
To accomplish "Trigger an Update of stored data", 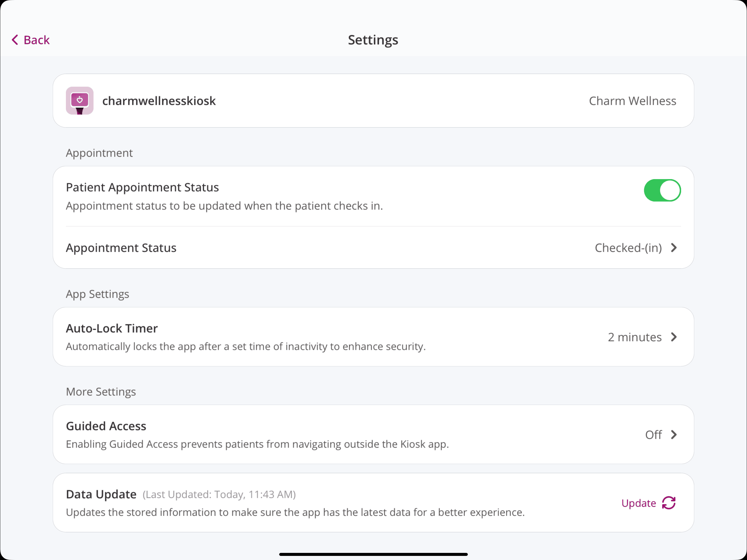I will click(x=648, y=503).
